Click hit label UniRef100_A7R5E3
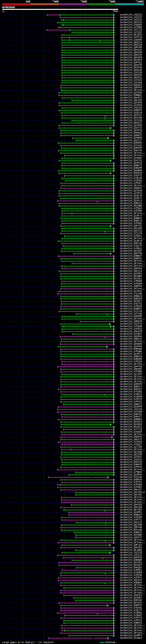146x644 pixels. 131,570
